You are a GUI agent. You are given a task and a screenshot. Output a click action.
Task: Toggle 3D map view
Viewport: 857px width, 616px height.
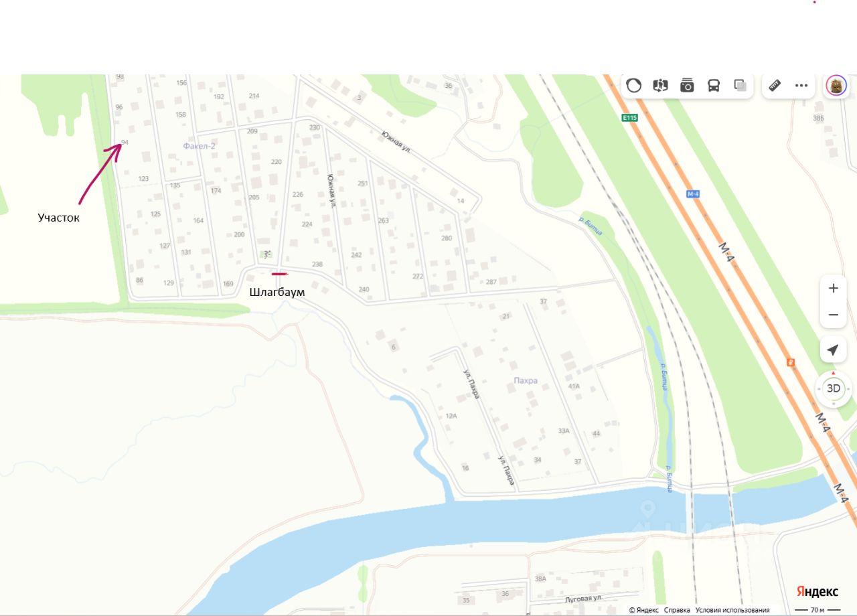point(834,388)
